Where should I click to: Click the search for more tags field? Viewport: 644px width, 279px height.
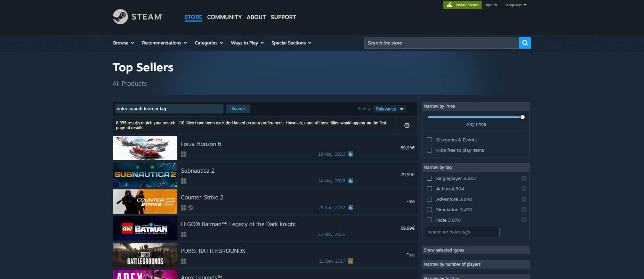tap(462, 232)
